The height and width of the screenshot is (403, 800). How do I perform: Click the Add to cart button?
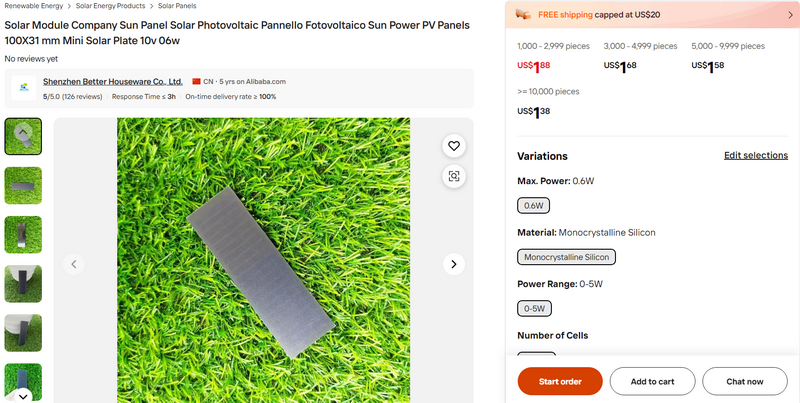coord(652,381)
